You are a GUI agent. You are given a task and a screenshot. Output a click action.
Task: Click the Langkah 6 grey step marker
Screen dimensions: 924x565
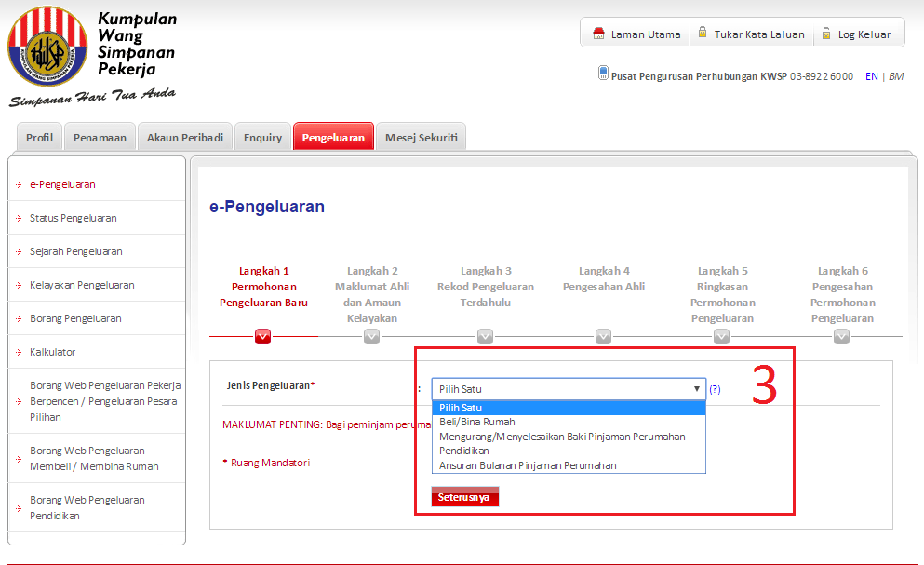[x=841, y=336]
